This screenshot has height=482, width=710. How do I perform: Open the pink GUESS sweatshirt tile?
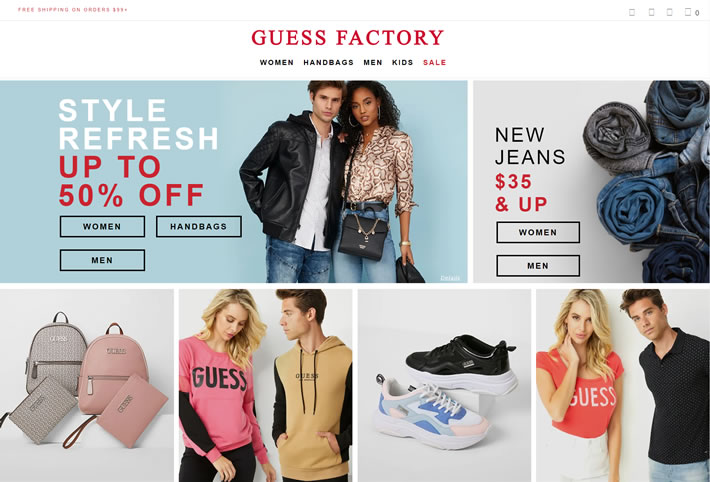(x=265, y=386)
